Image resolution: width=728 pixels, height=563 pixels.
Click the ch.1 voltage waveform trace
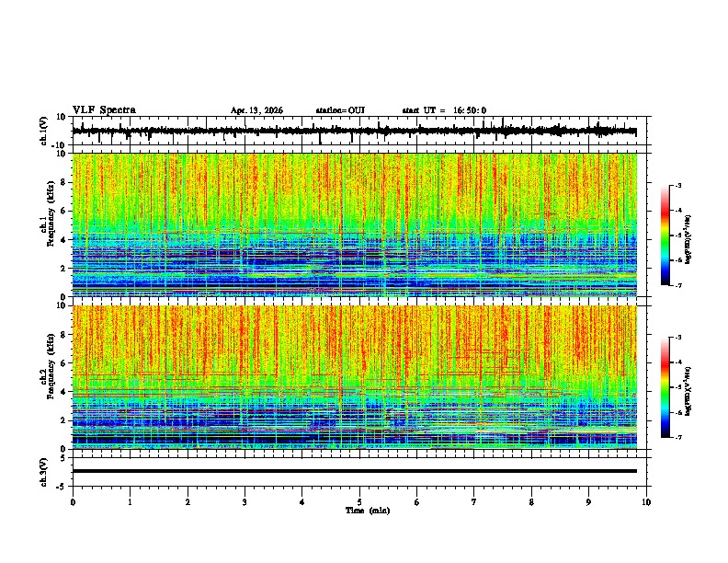(x=355, y=131)
